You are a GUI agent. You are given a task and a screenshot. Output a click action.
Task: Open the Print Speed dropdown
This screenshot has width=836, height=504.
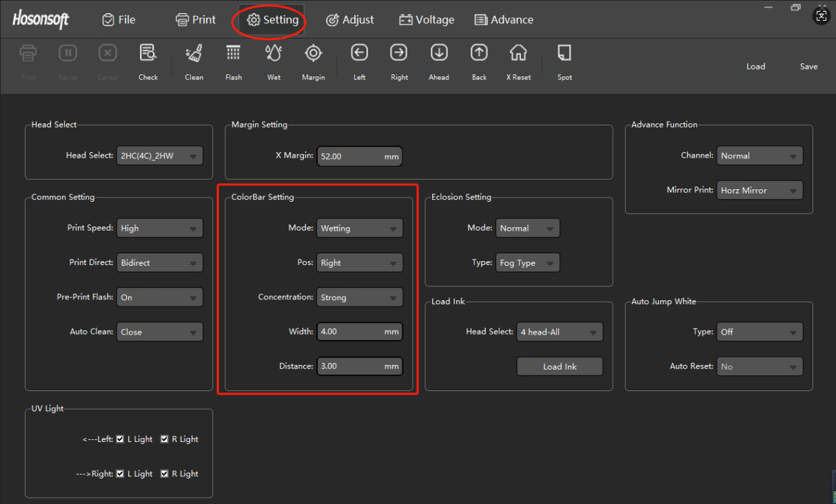point(160,229)
